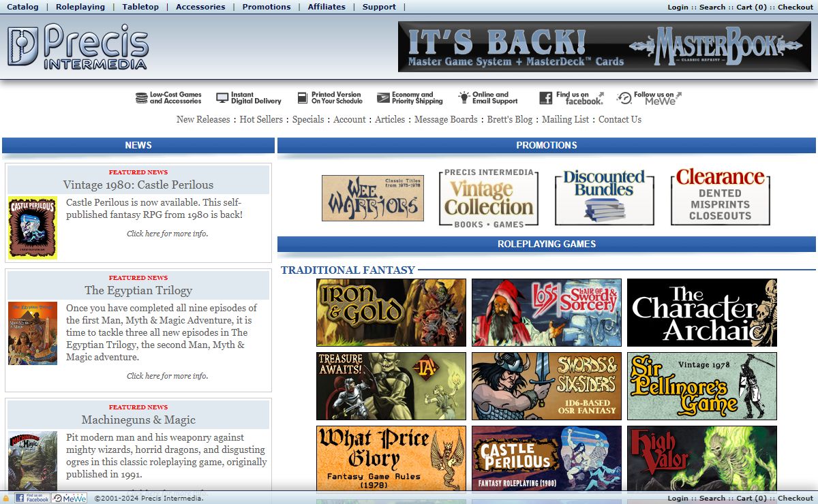Click the Castle Perilous cover thumbnail in news

point(33,227)
